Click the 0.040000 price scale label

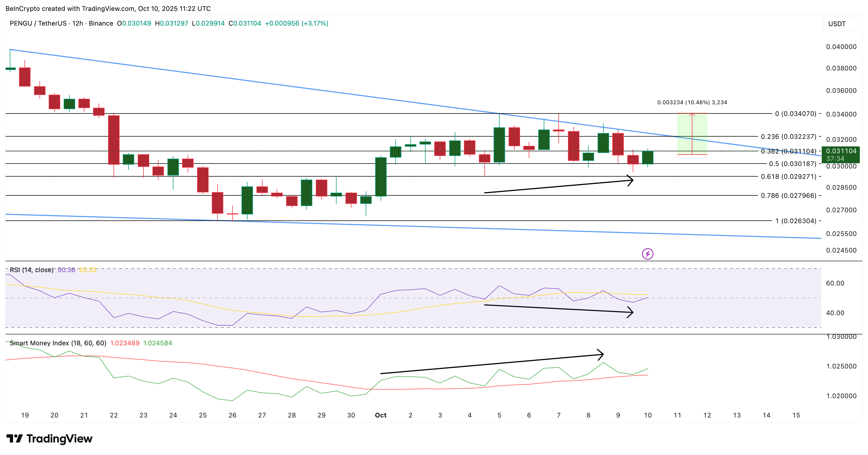tap(841, 47)
